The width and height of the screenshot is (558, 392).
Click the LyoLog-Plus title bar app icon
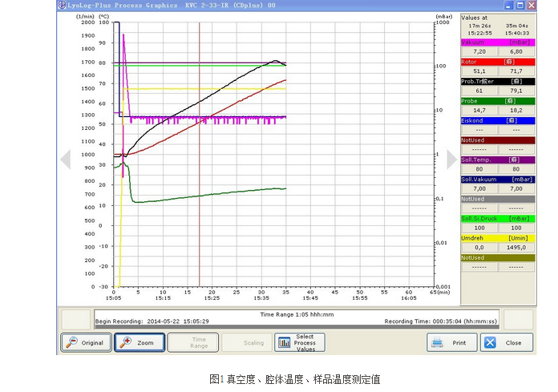62,5
